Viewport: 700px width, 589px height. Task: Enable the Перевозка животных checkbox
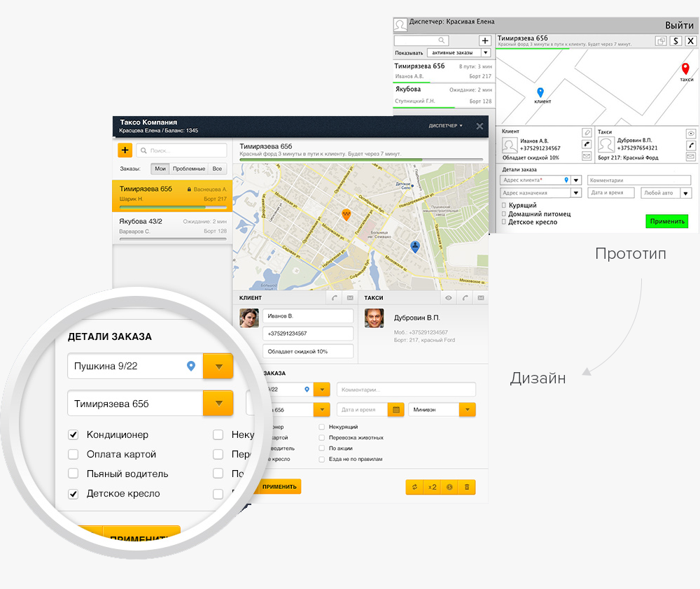point(322,438)
